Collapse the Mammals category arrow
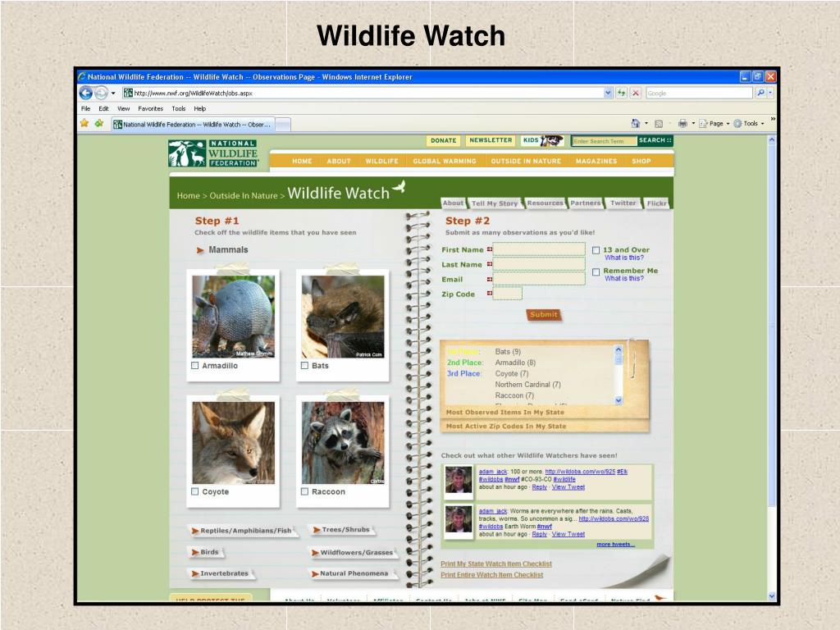 [x=200, y=250]
